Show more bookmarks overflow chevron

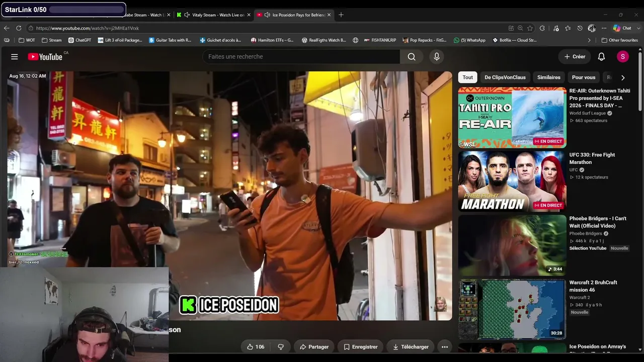coord(589,40)
